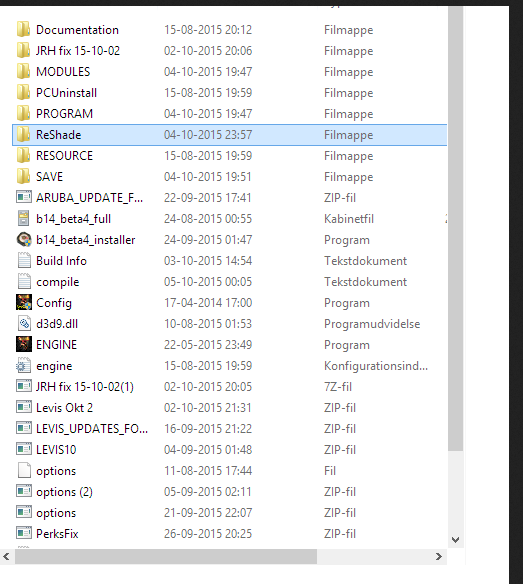Select the PerksFix ZIP file icon
The height and width of the screenshot is (584, 523).
(24, 533)
